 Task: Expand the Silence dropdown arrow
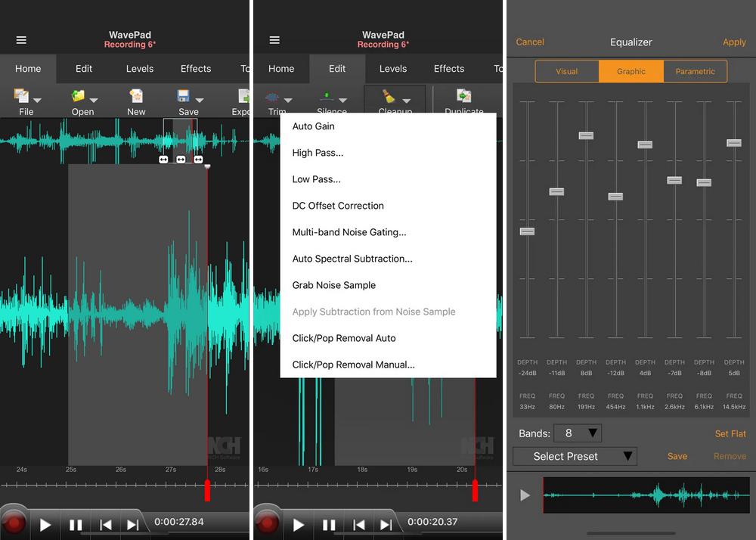342,101
